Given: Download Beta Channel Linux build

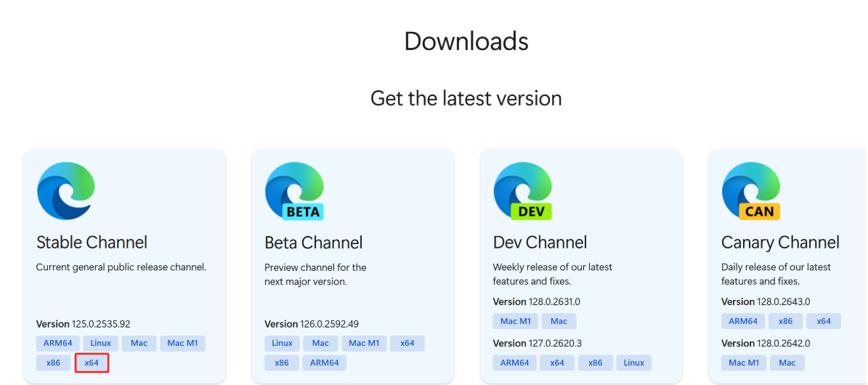Looking at the screenshot, I should pos(283,344).
